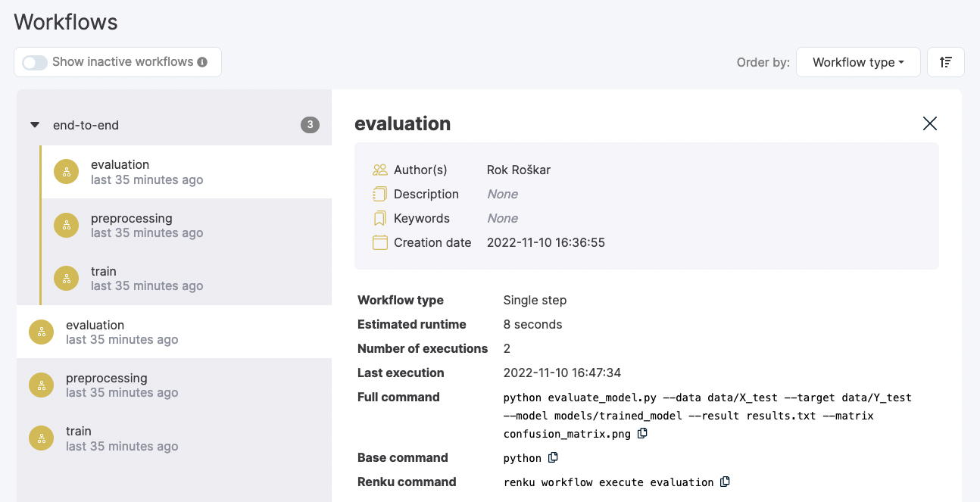Toggle Show inactive workflows switch
The image size is (980, 502).
[x=35, y=62]
